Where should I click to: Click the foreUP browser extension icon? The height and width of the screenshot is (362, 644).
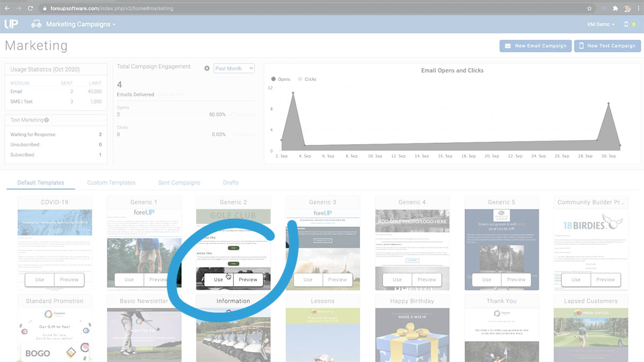[x=604, y=9]
